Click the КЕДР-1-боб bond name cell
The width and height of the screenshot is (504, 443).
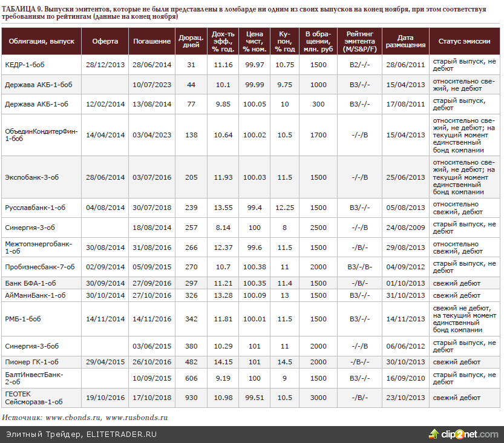(x=26, y=65)
